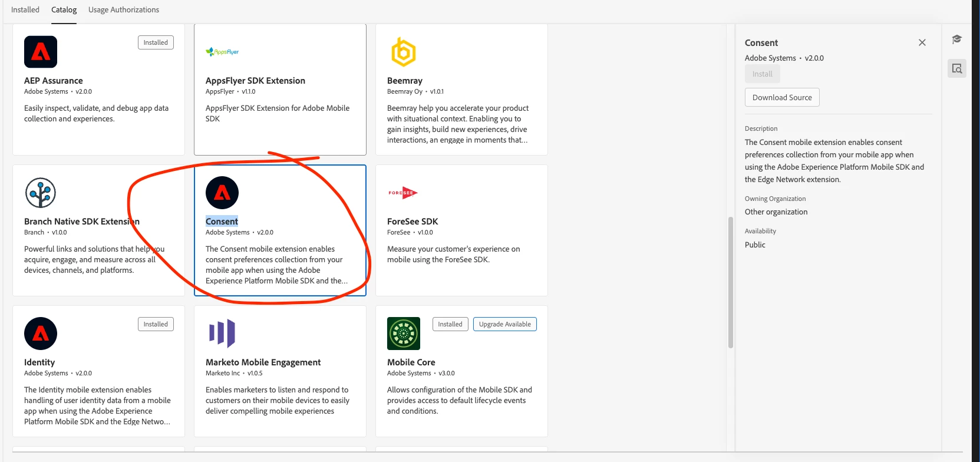The image size is (980, 462).
Task: Select the Identity card title
Action: pyautogui.click(x=39, y=362)
